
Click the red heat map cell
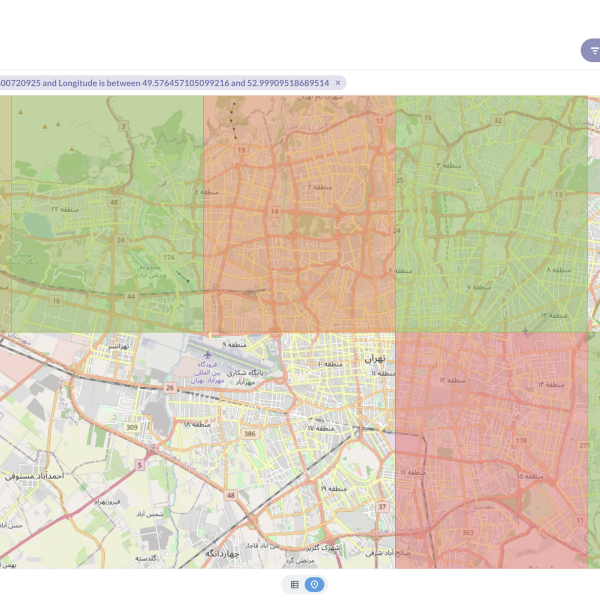click(x=490, y=450)
